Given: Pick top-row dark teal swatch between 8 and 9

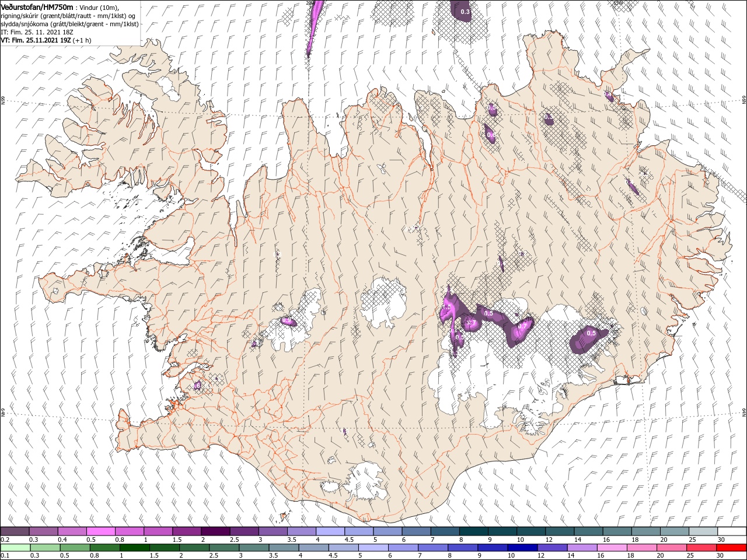Looking at the screenshot, I should tap(473, 531).
